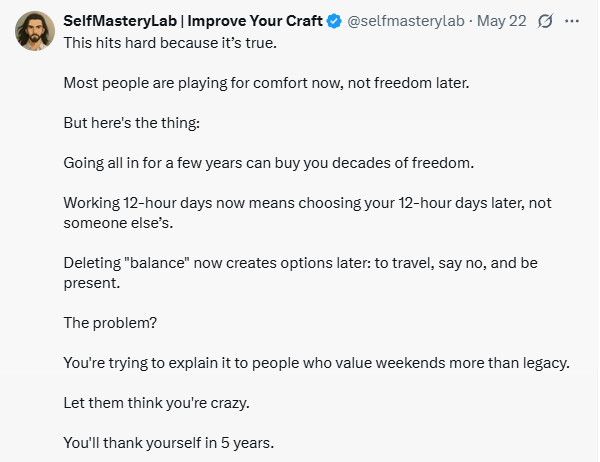
Task: Click the 'But here's the thing:' line
Action: coord(132,123)
